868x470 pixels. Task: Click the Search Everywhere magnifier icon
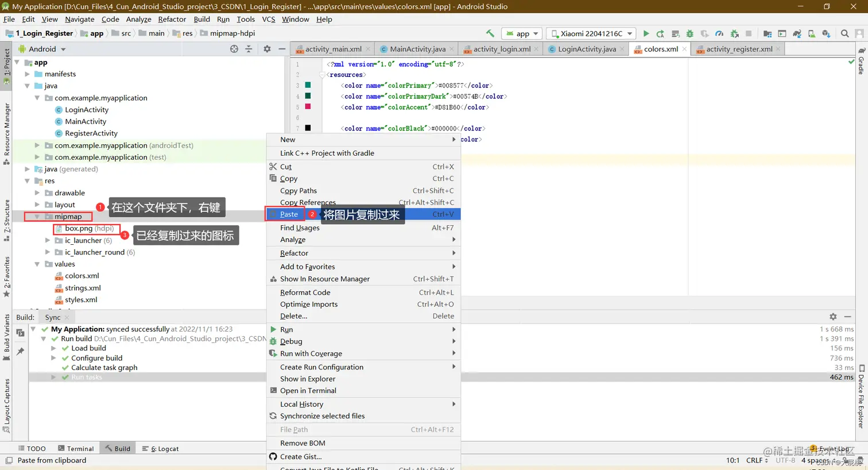coord(844,33)
